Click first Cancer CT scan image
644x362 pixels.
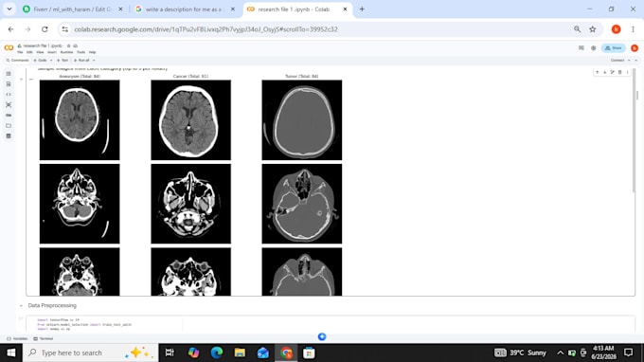pyautogui.click(x=191, y=120)
